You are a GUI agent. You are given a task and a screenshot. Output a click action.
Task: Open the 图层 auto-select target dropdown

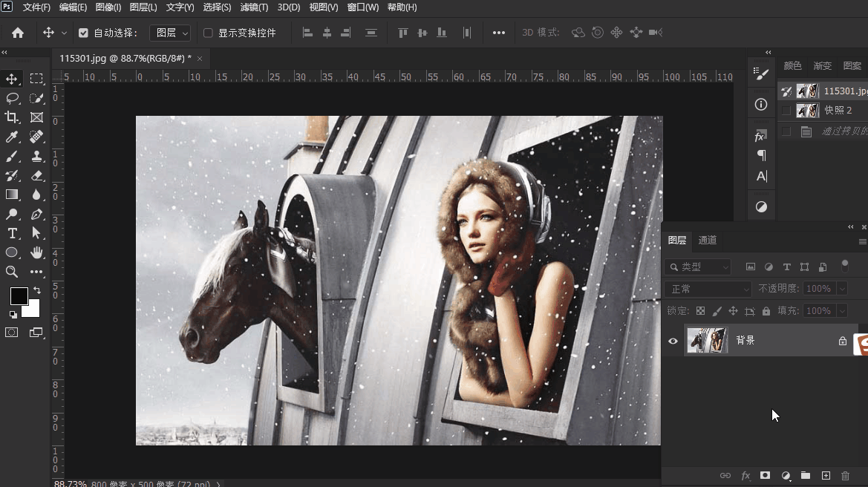tap(171, 33)
